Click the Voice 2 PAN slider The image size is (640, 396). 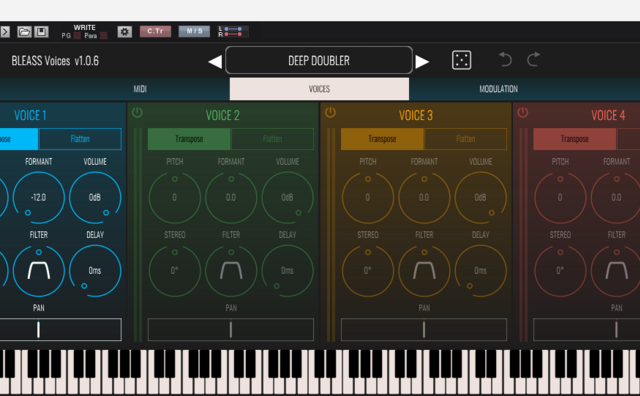[231, 329]
